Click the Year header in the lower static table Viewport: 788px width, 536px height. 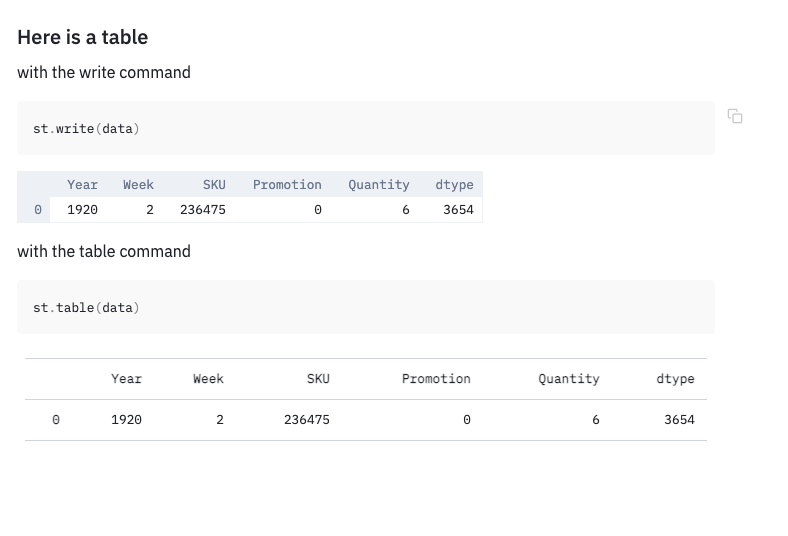[126, 379]
